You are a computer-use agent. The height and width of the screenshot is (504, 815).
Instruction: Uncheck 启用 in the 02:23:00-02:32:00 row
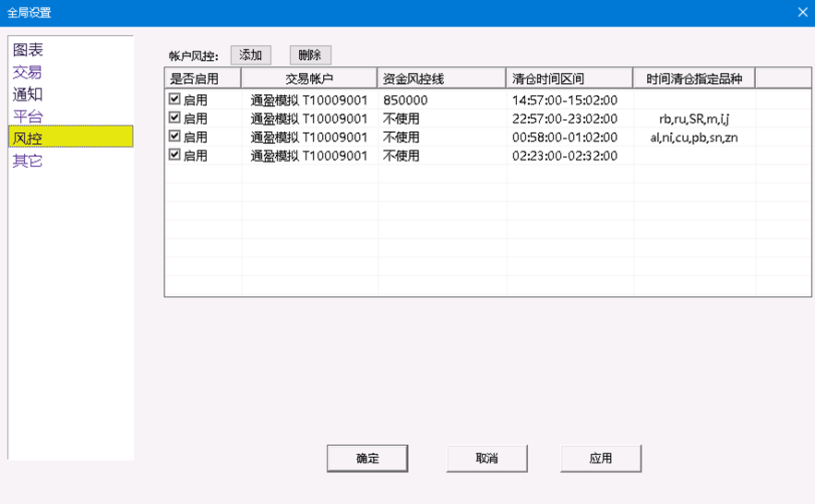pyautogui.click(x=174, y=155)
